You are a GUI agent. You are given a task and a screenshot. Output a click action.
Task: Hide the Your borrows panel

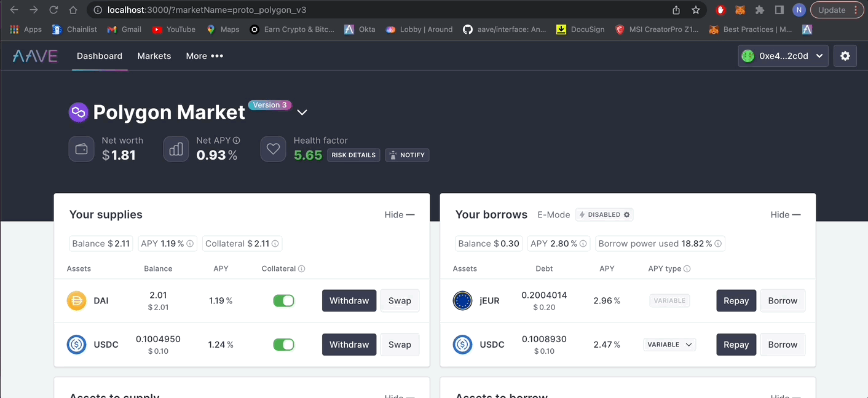(786, 215)
